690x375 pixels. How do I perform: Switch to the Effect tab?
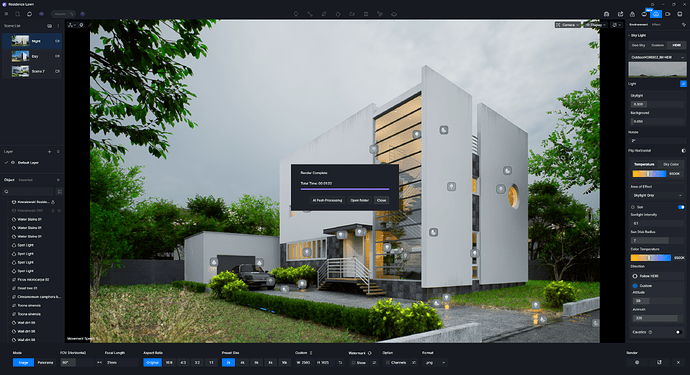pyautogui.click(x=656, y=25)
